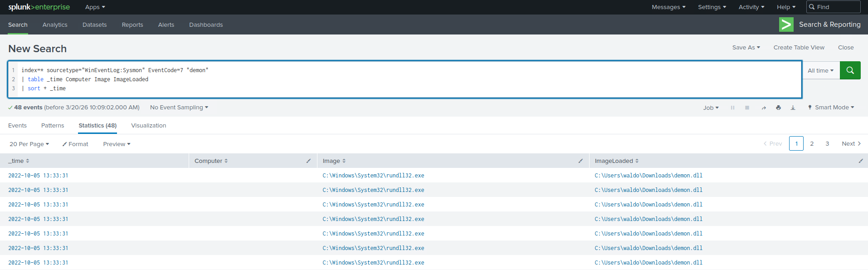The width and height of the screenshot is (868, 270).
Task: Click the Share job arrow icon
Action: (x=764, y=108)
